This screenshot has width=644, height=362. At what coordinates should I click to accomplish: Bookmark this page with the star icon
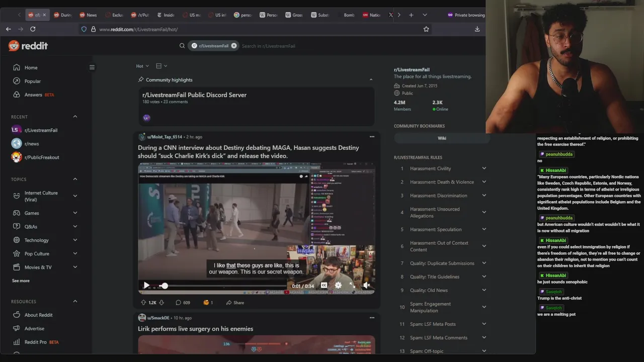(426, 29)
